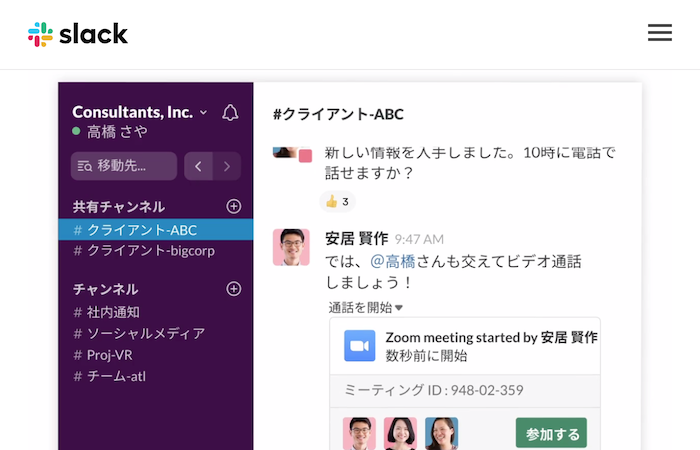This screenshot has height=450, width=700.
Task: Click the first participant avatar with glasses
Action: point(359,433)
